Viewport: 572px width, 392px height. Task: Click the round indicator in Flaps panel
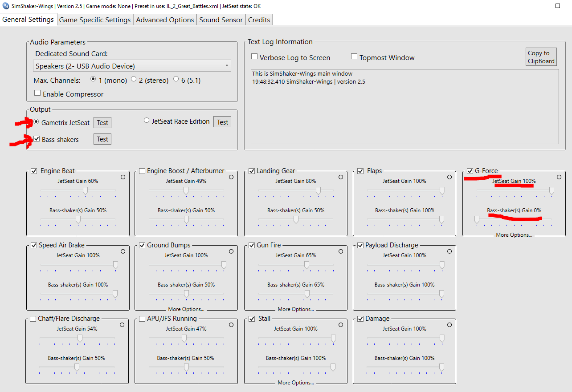coord(449,177)
